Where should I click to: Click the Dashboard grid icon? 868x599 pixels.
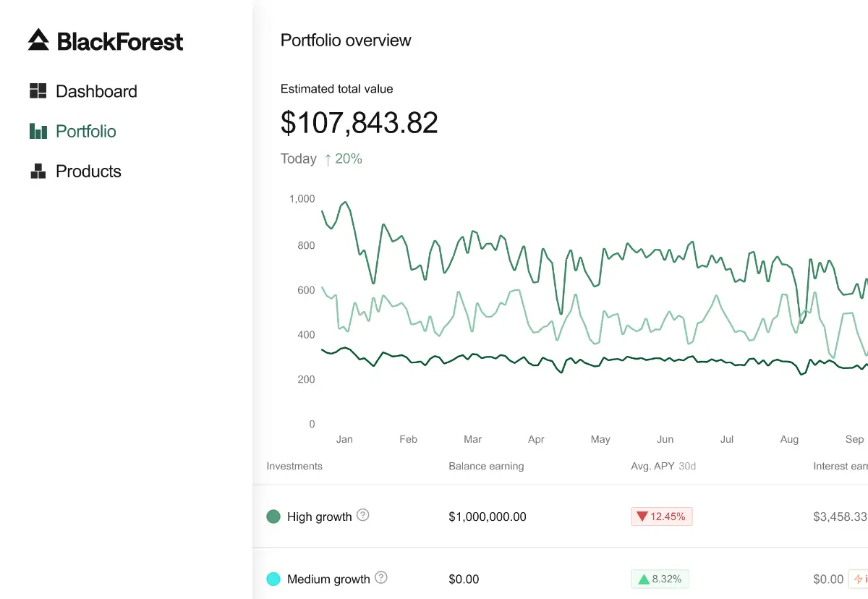pyautogui.click(x=38, y=91)
